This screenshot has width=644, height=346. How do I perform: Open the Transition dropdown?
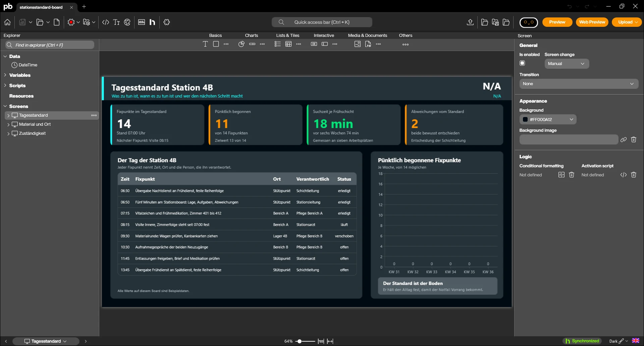tap(579, 84)
